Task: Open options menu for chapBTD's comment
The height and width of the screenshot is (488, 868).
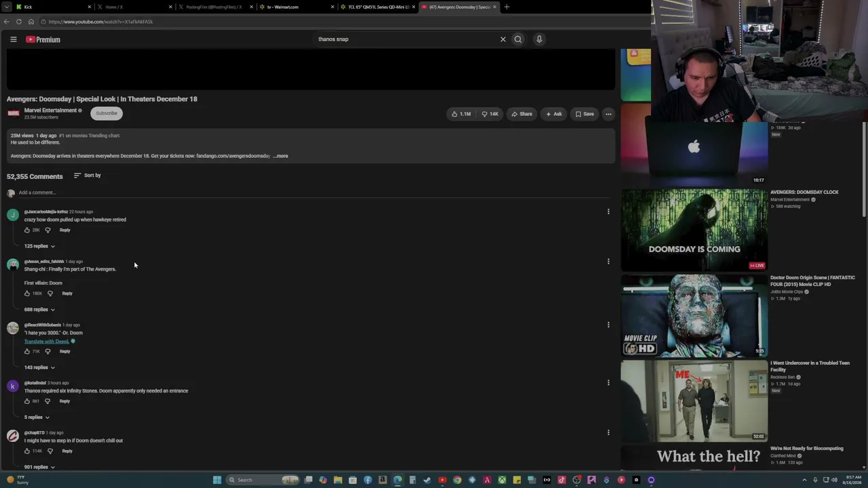Action: click(608, 432)
